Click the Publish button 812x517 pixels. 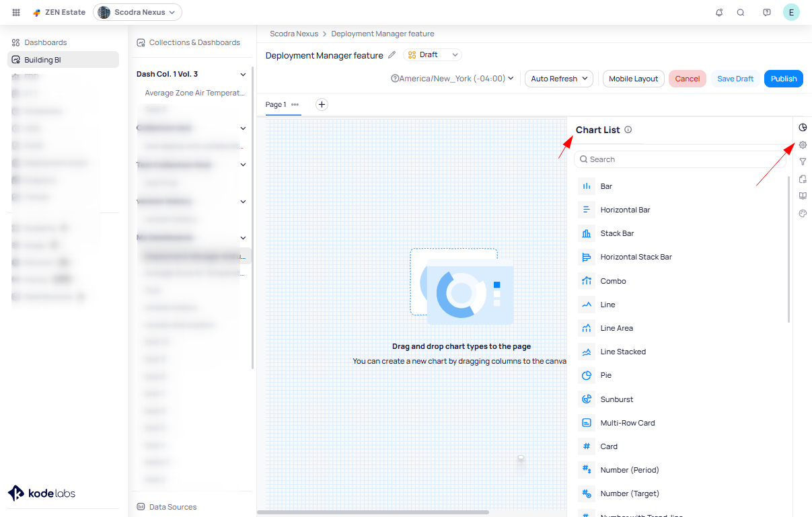784,79
